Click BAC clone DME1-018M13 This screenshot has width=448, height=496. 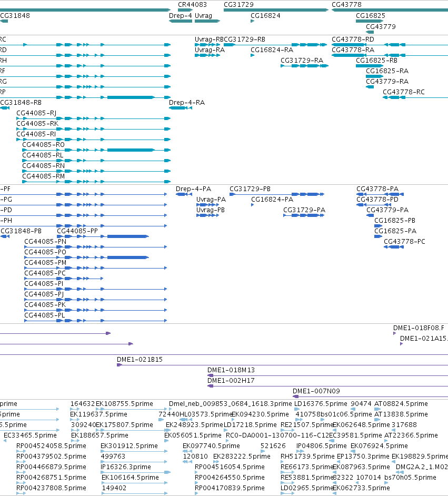point(231,370)
